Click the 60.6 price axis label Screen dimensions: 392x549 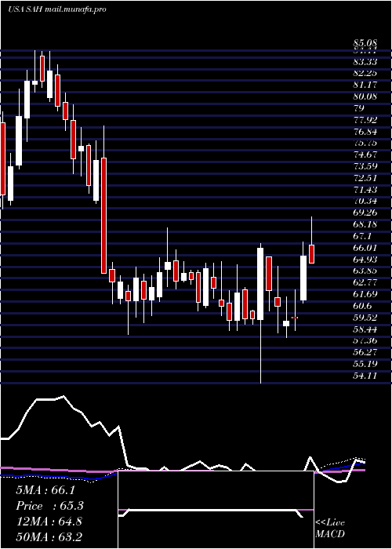tap(362, 306)
